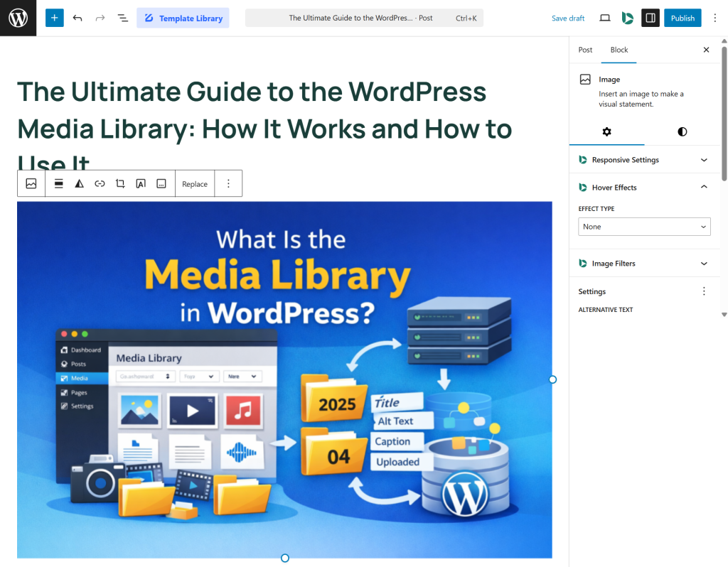Open the Effect Type dropdown

click(x=643, y=226)
